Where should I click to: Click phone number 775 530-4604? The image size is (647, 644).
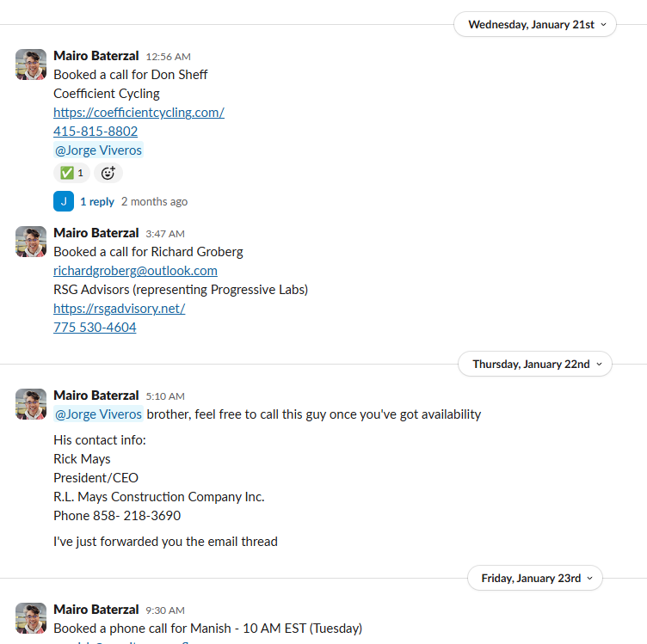pos(95,327)
